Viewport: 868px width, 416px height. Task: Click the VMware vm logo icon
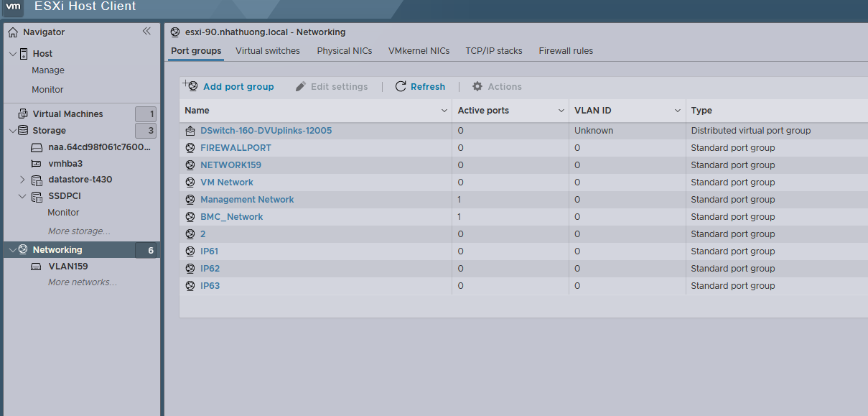click(x=13, y=6)
